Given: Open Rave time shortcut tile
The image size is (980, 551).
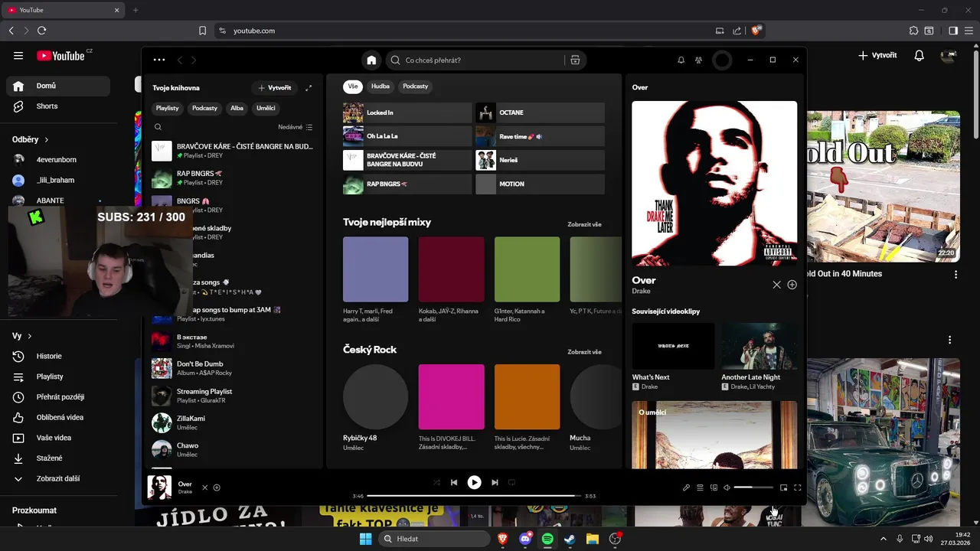Looking at the screenshot, I should coord(540,136).
